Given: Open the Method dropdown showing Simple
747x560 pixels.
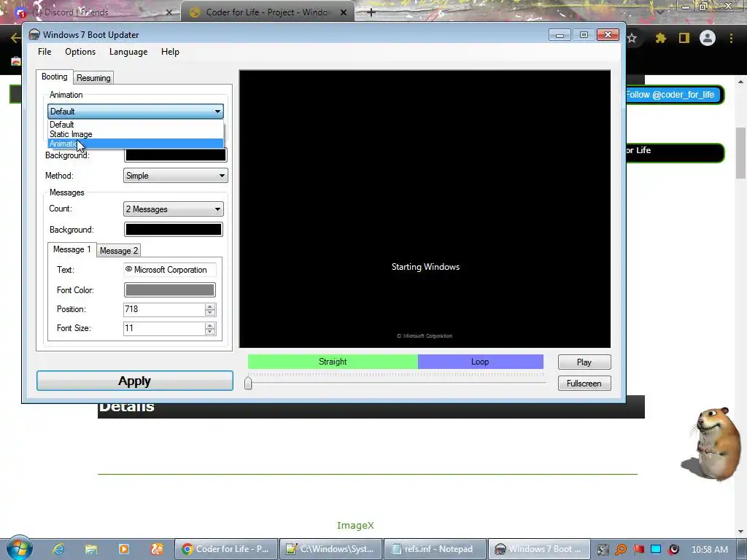Looking at the screenshot, I should [x=175, y=176].
